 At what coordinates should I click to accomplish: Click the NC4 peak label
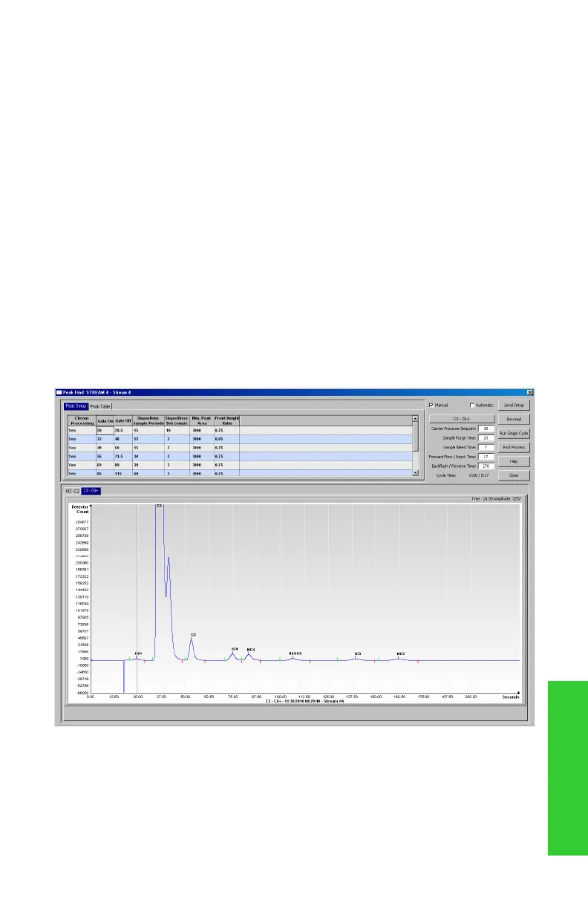pyautogui.click(x=251, y=649)
